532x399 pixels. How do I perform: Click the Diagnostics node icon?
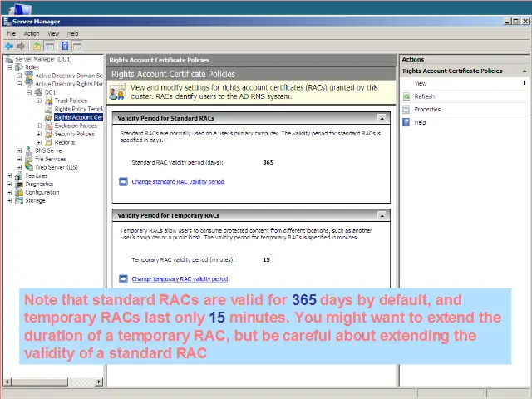pyautogui.click(x=19, y=184)
